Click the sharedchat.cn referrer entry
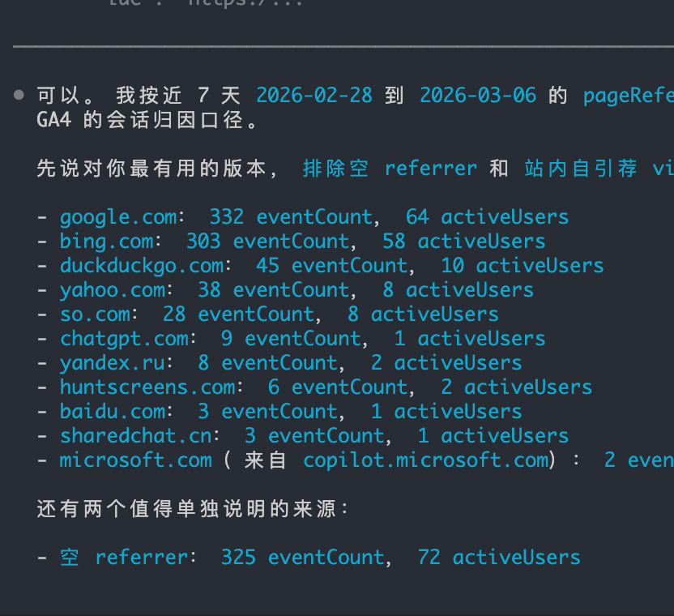674x616 pixels. (x=136, y=436)
